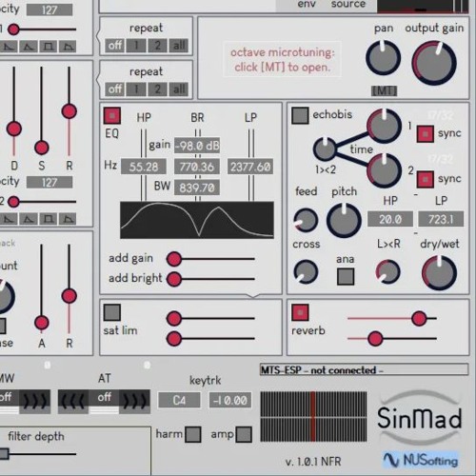Click the NUSofting logo
The height and width of the screenshot is (476, 476).
coord(421,460)
